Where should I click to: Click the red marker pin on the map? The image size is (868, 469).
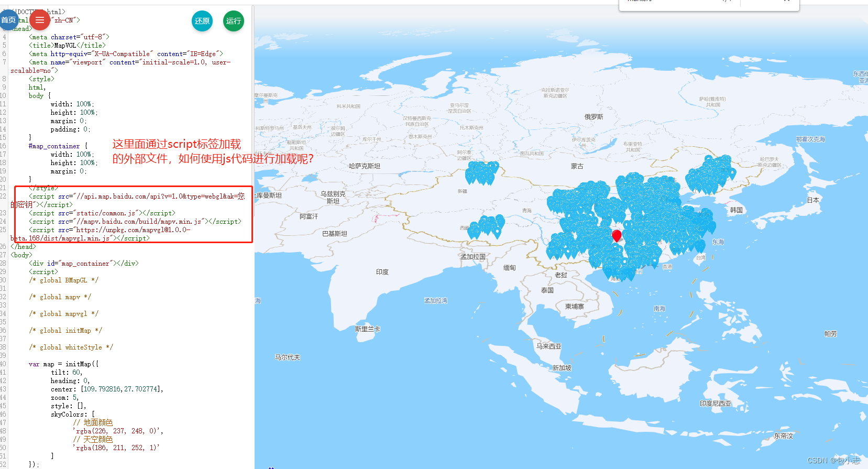click(x=617, y=236)
